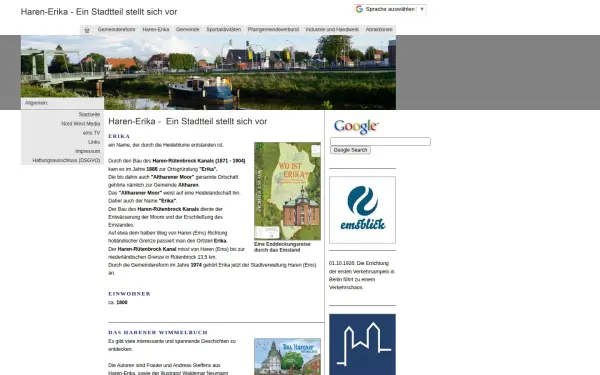Image resolution: width=600 pixels, height=375 pixels.
Task: Click the dropdown arrow next to Sprache auswählen
Action: [x=422, y=9]
